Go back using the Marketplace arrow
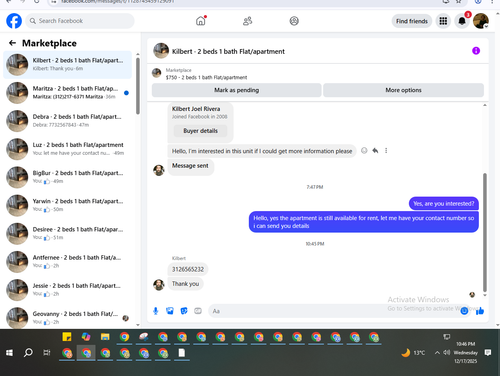This screenshot has width=500, height=376. click(x=12, y=43)
